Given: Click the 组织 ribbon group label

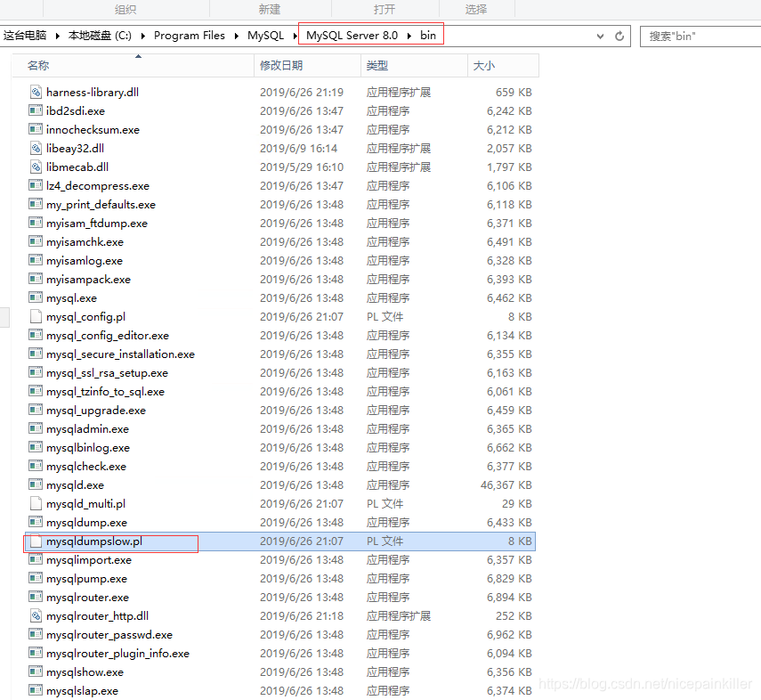Looking at the screenshot, I should pyautogui.click(x=125, y=9).
